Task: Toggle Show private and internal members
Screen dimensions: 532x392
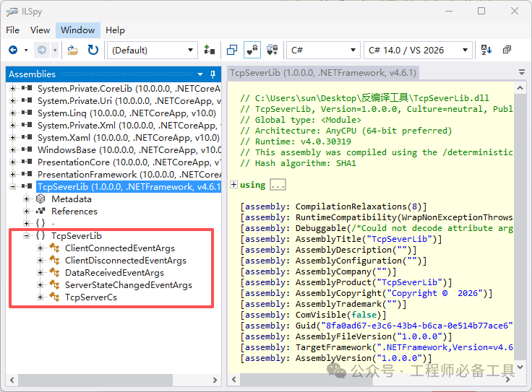Action: click(x=252, y=50)
